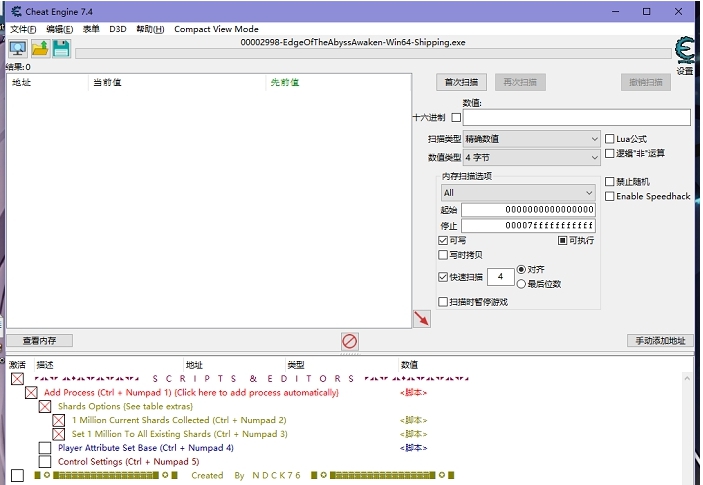Toggle Set 1 Million To All Shards
The height and width of the screenshot is (485, 703).
[x=58, y=434]
